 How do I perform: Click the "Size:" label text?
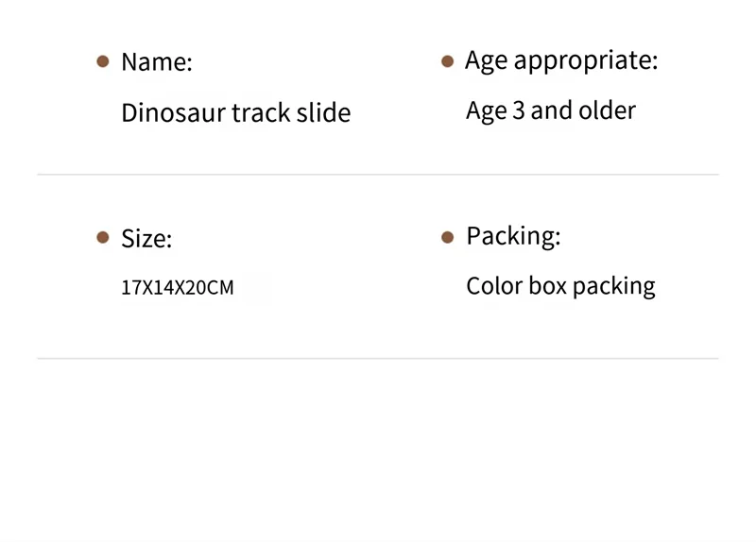pos(146,239)
